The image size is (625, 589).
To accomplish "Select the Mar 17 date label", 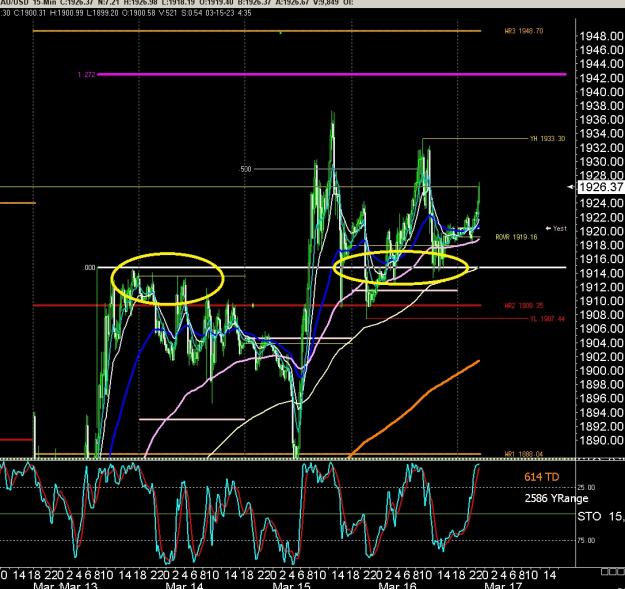I will coord(503,586).
